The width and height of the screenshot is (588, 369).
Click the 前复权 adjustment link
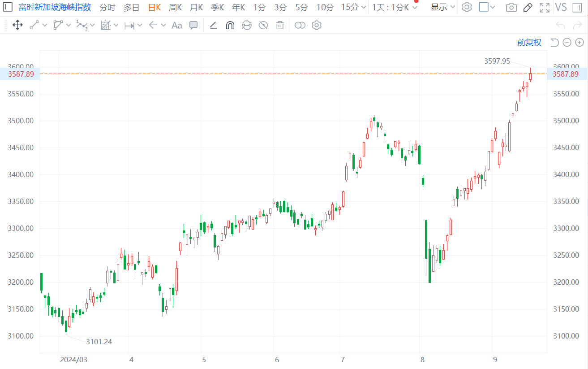pos(529,43)
